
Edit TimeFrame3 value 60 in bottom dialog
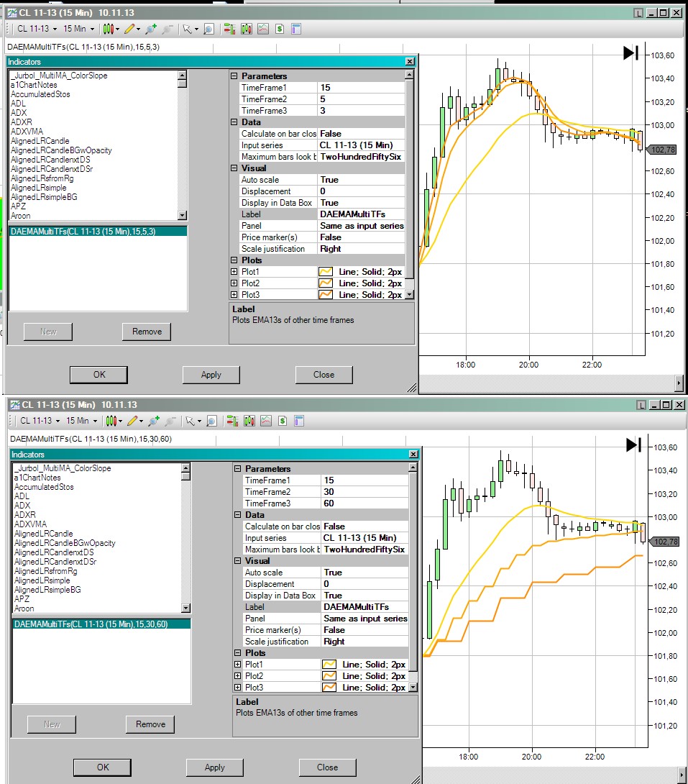[x=364, y=503]
